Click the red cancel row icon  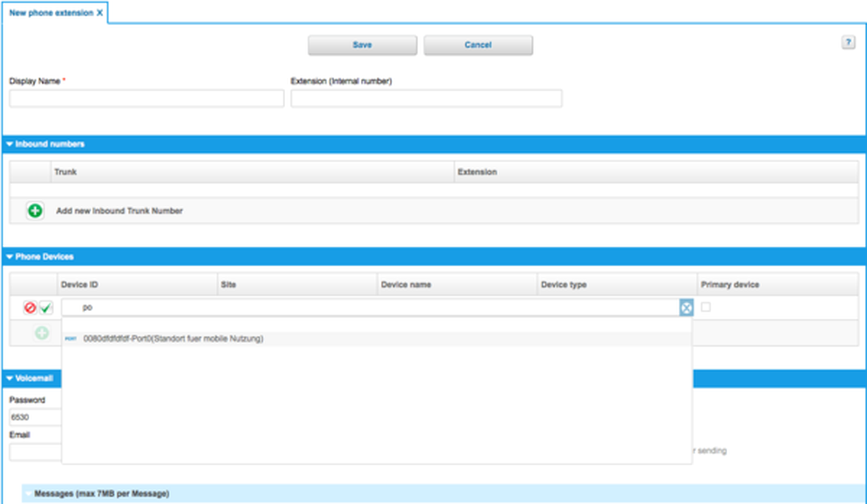click(30, 308)
